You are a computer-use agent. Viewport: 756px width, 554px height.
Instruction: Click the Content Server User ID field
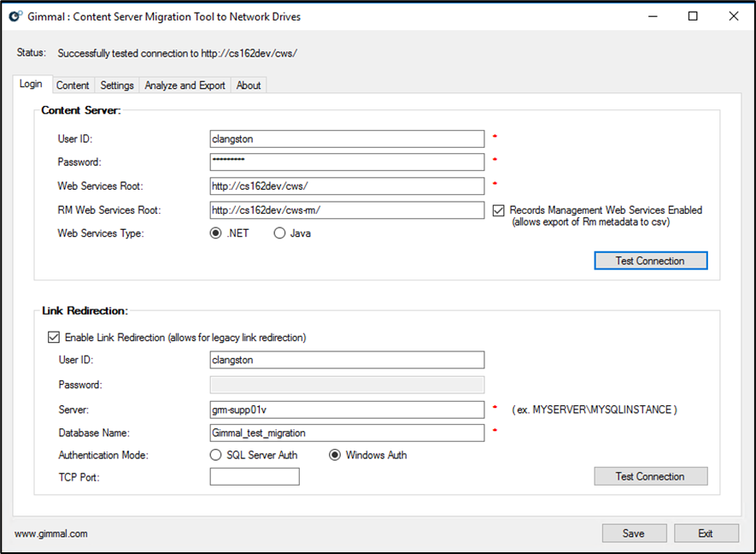point(347,138)
